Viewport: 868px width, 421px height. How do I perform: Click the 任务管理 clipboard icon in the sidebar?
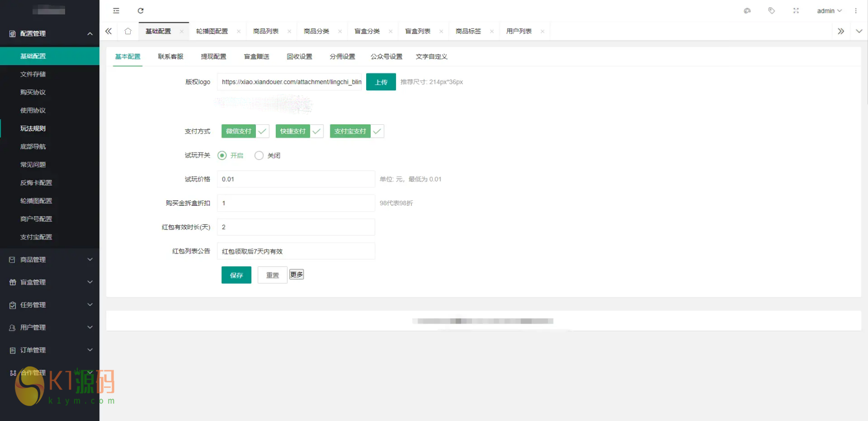12,305
